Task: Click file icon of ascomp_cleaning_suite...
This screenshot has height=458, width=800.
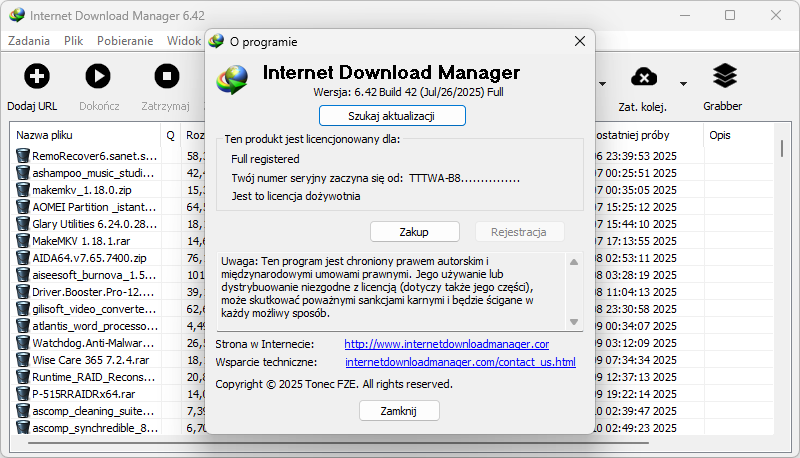Action: pyautogui.click(x=22, y=411)
